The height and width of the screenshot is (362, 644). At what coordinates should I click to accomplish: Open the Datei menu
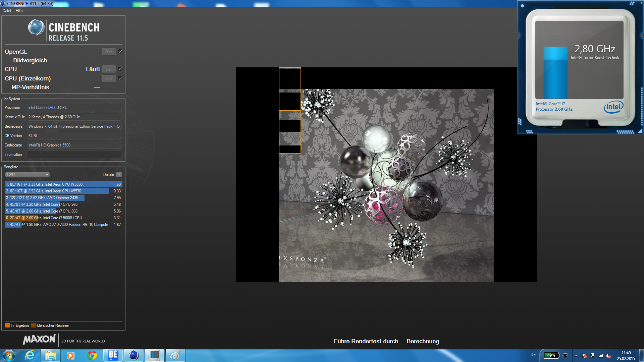(7, 11)
